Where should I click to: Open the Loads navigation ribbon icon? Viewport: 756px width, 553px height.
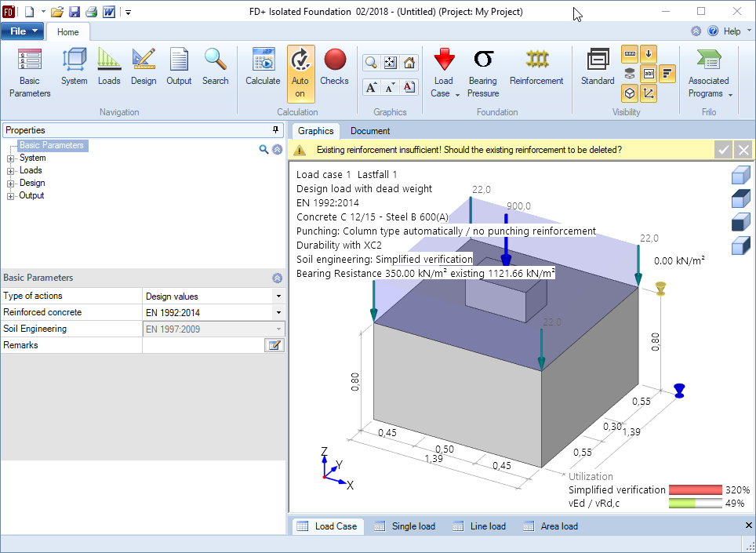(109, 67)
